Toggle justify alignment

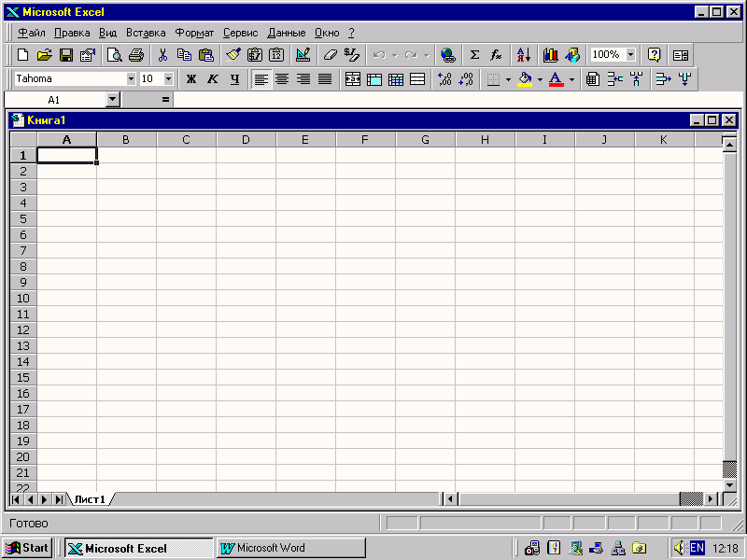pos(325,78)
